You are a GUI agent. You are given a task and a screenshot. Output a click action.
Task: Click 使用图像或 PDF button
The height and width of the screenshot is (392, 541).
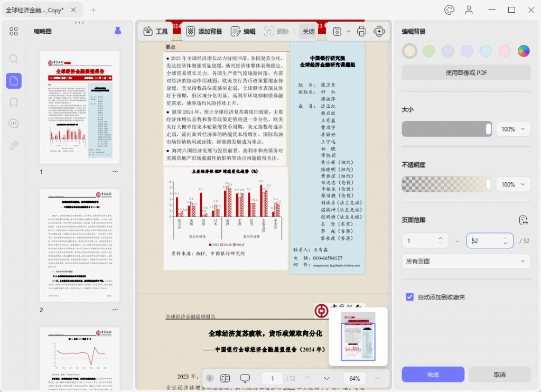(x=466, y=73)
